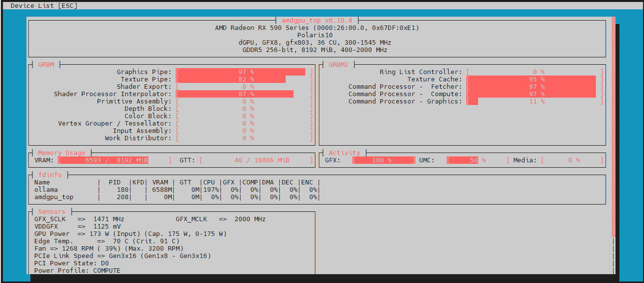Click the Activity panel title
The image size is (644, 283).
pyautogui.click(x=344, y=153)
